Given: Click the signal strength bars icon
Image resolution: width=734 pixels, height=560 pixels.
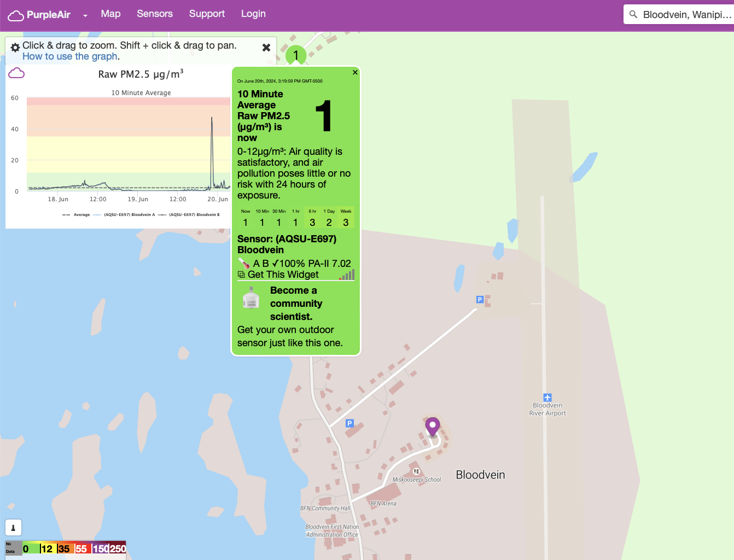Looking at the screenshot, I should click(347, 275).
